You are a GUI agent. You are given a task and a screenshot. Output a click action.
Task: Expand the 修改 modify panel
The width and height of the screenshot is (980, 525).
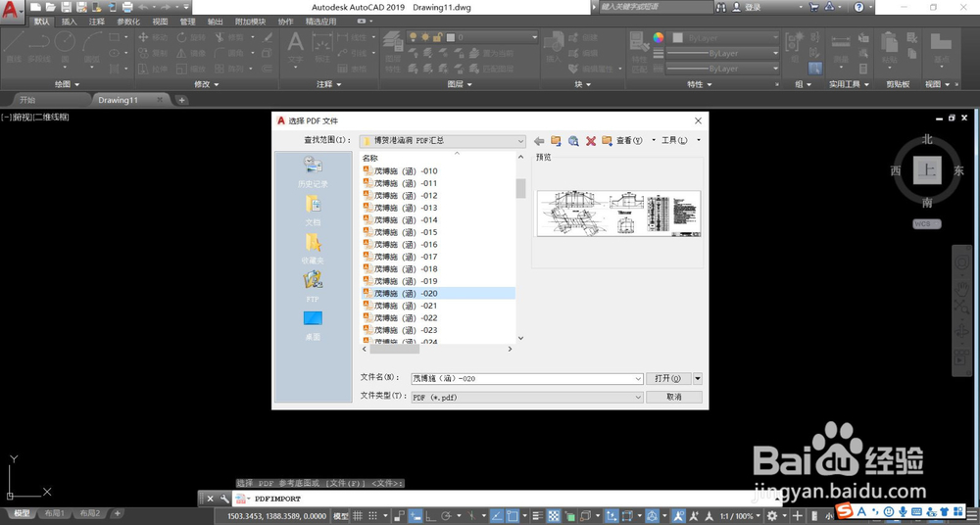point(206,84)
